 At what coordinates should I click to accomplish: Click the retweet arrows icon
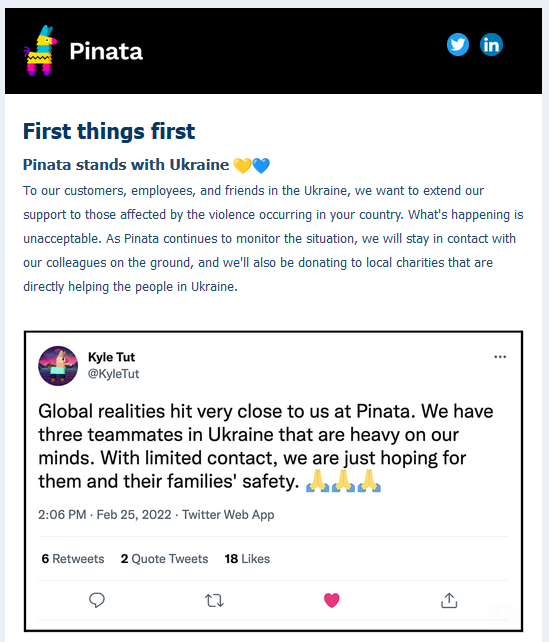click(x=214, y=601)
